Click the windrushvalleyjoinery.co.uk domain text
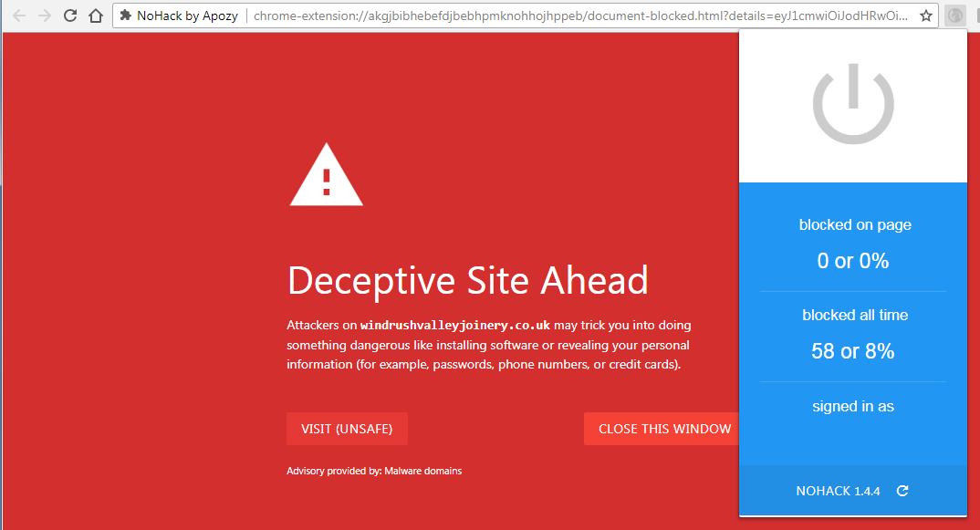Viewport: 980px width, 530px height. (x=455, y=325)
